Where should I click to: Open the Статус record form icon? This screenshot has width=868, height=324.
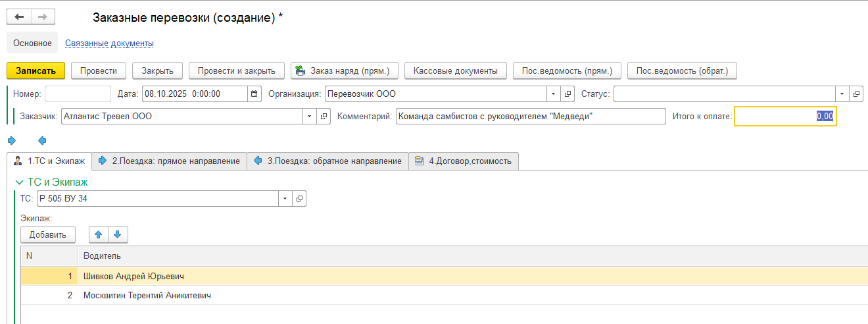[856, 94]
